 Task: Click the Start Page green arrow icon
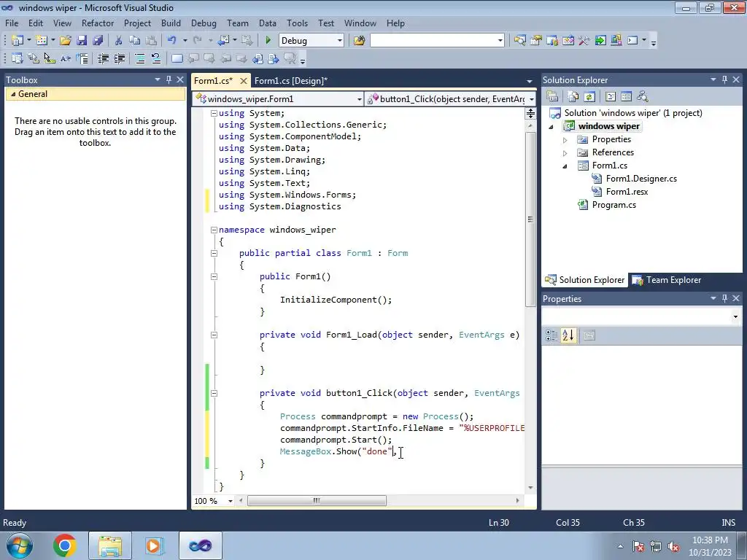point(600,41)
